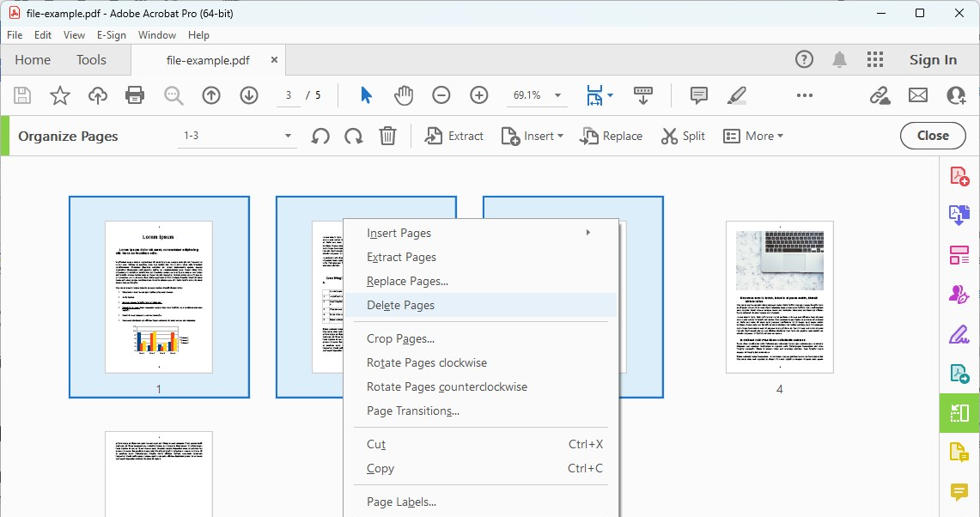Rotate pages counterclockwise with the left-arrow icon
Viewport: 980px width, 517px height.
point(320,136)
